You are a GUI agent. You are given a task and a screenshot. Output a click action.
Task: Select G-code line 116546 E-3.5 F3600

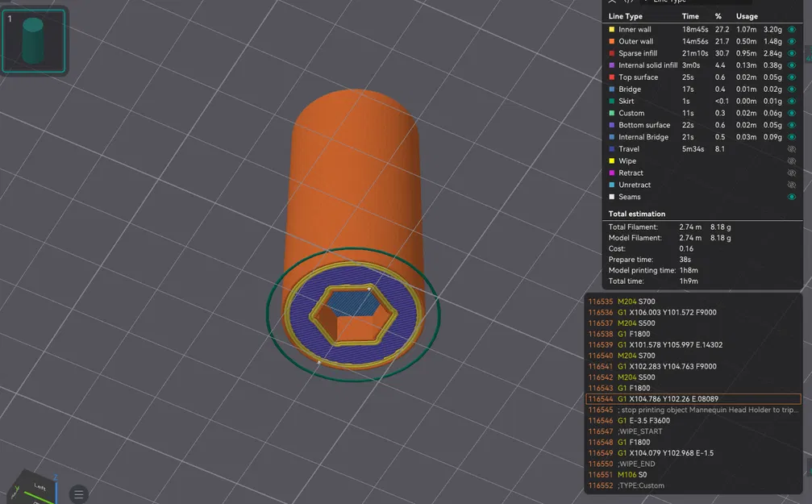pos(693,421)
